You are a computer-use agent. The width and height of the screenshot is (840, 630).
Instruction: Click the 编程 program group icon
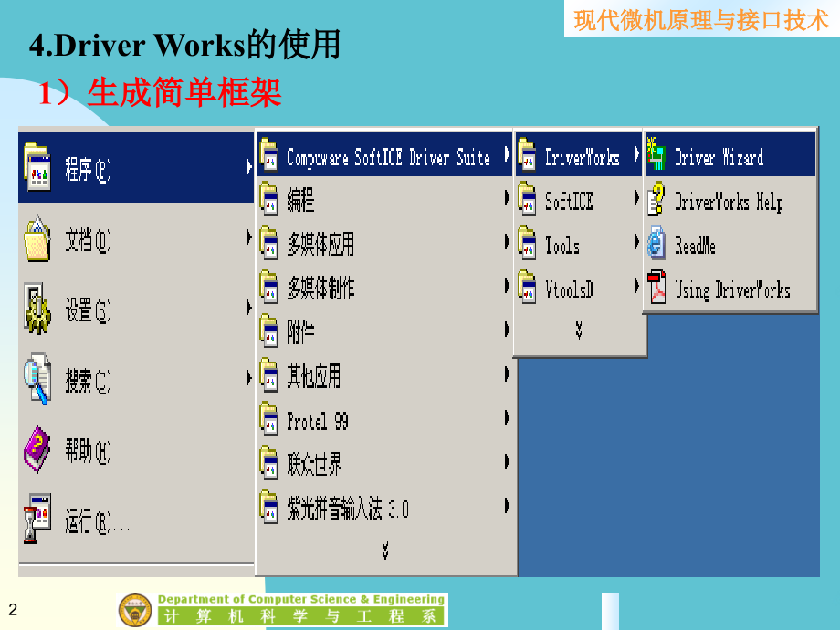tap(268, 199)
